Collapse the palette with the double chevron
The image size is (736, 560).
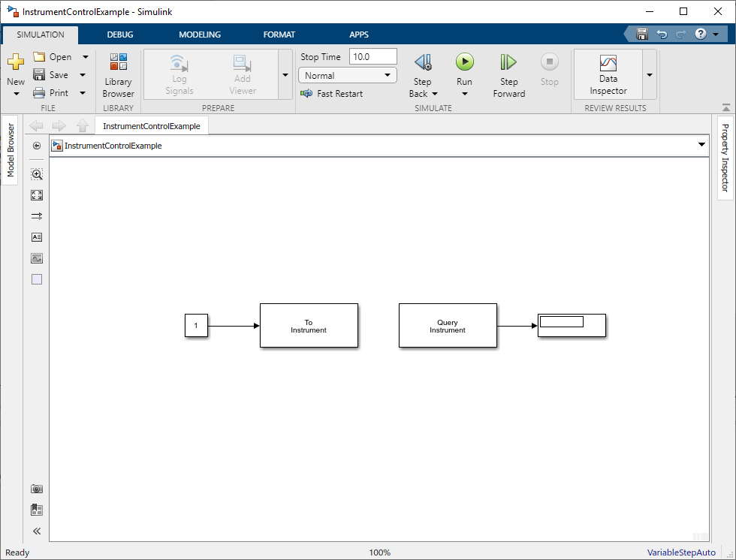[x=37, y=531]
